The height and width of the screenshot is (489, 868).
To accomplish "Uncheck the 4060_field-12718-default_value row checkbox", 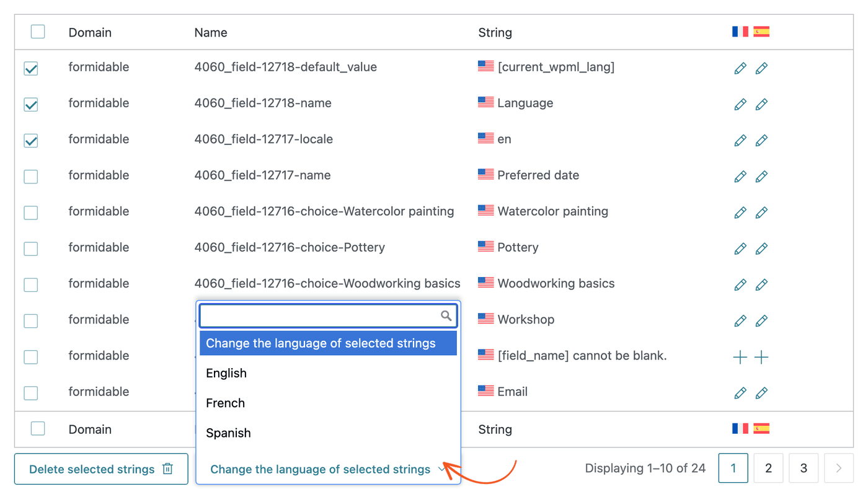I will click(30, 68).
